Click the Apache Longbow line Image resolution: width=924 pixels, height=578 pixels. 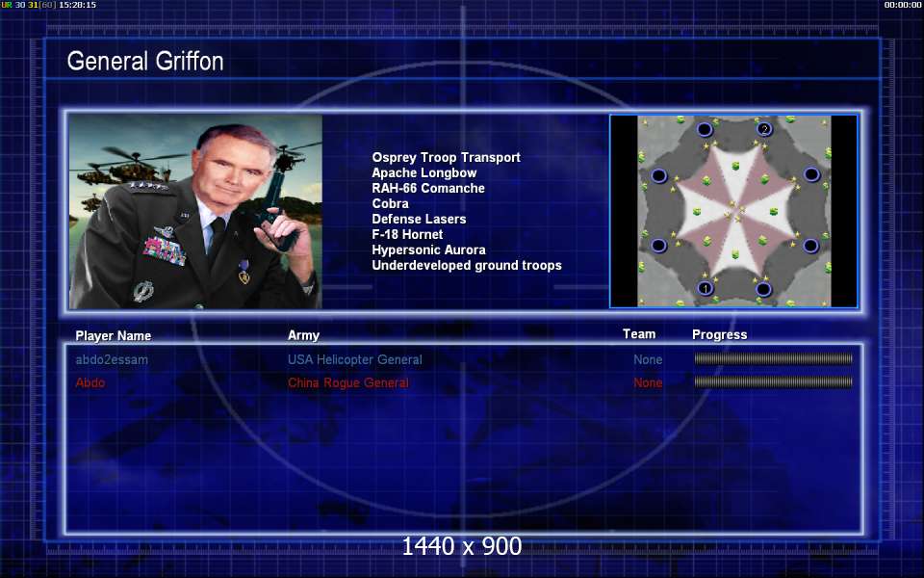(424, 172)
